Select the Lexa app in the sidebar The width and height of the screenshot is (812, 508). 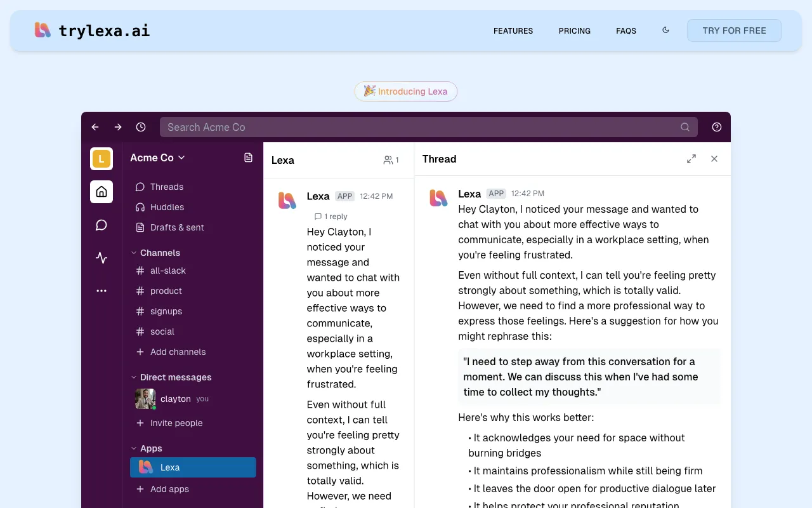click(x=193, y=467)
